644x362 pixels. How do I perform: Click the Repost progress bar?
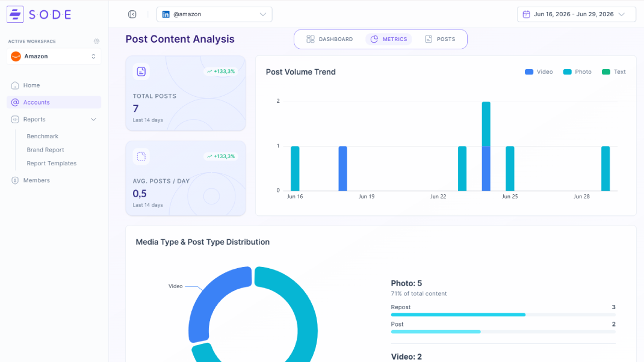tap(503, 315)
